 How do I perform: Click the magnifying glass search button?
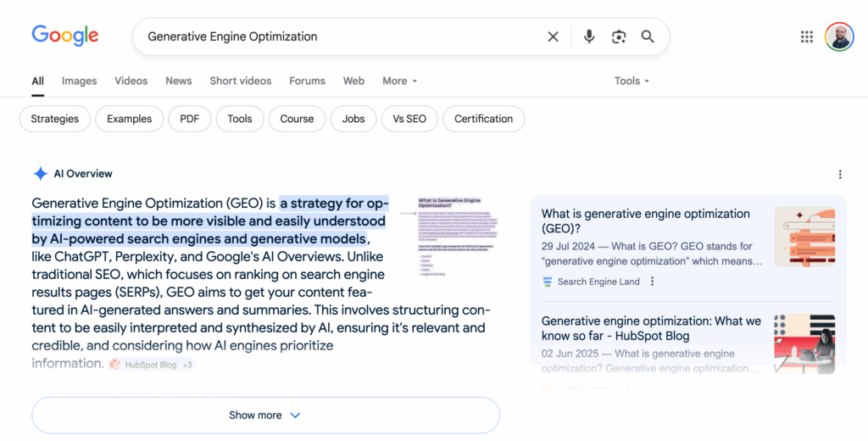click(648, 36)
